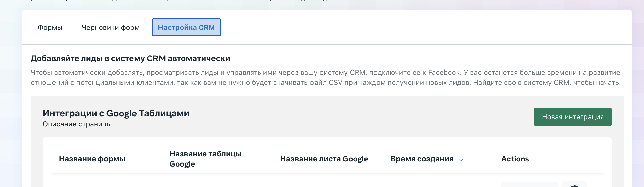This screenshot has width=644, height=187.
Task: Sort by the Время создания column header
Action: [422, 159]
